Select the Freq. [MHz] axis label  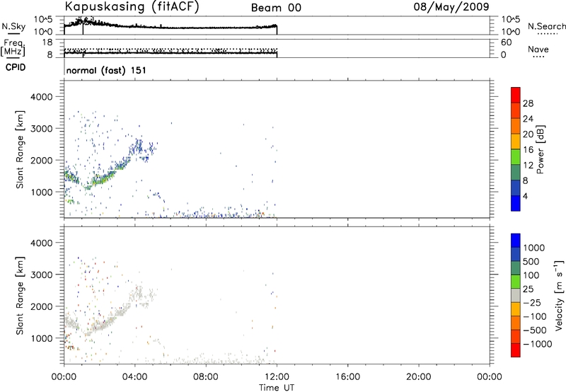pos(13,47)
